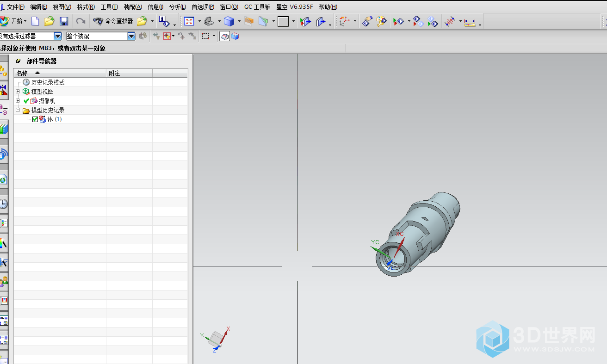
Task: Sort by the 名称 column header
Action: 60,73
